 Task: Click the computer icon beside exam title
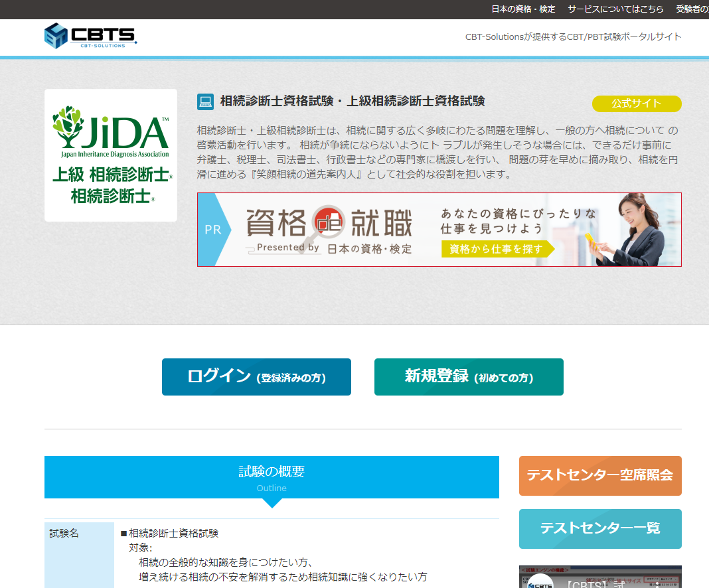(205, 102)
